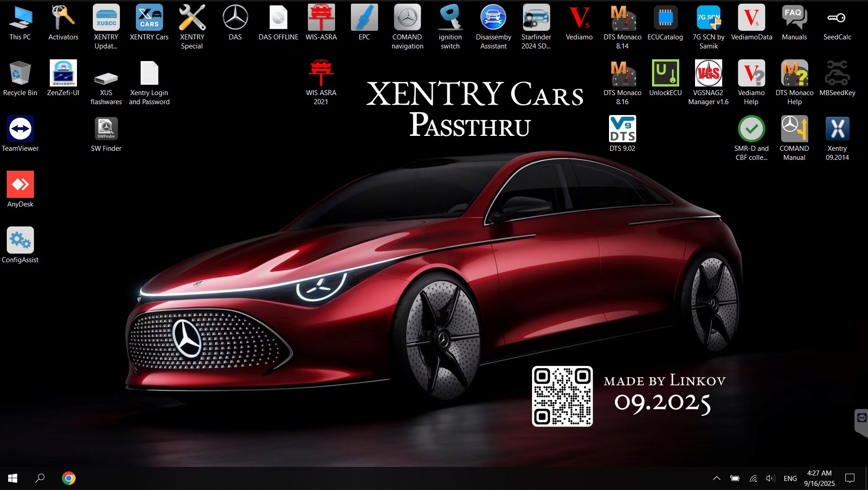The image size is (868, 490).
Task: Select the EPC desktop icon
Action: click(x=364, y=18)
